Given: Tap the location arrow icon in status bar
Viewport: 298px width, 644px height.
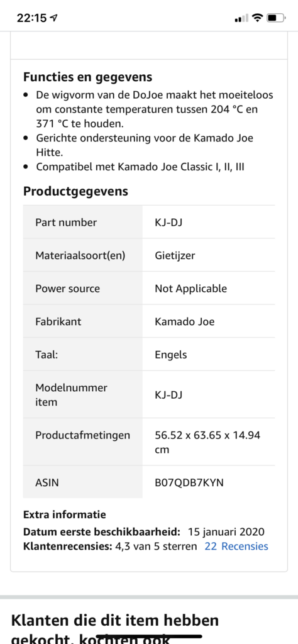Looking at the screenshot, I should 54,18.
